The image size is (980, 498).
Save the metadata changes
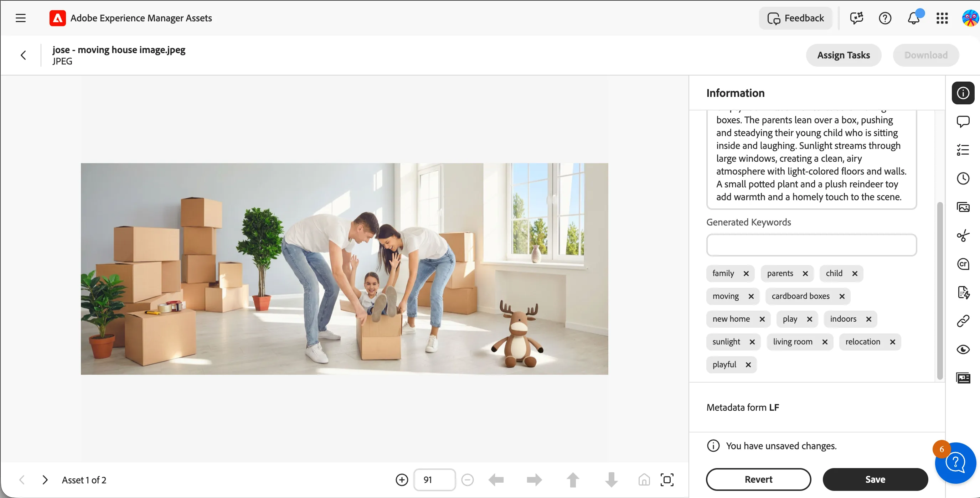click(x=875, y=479)
